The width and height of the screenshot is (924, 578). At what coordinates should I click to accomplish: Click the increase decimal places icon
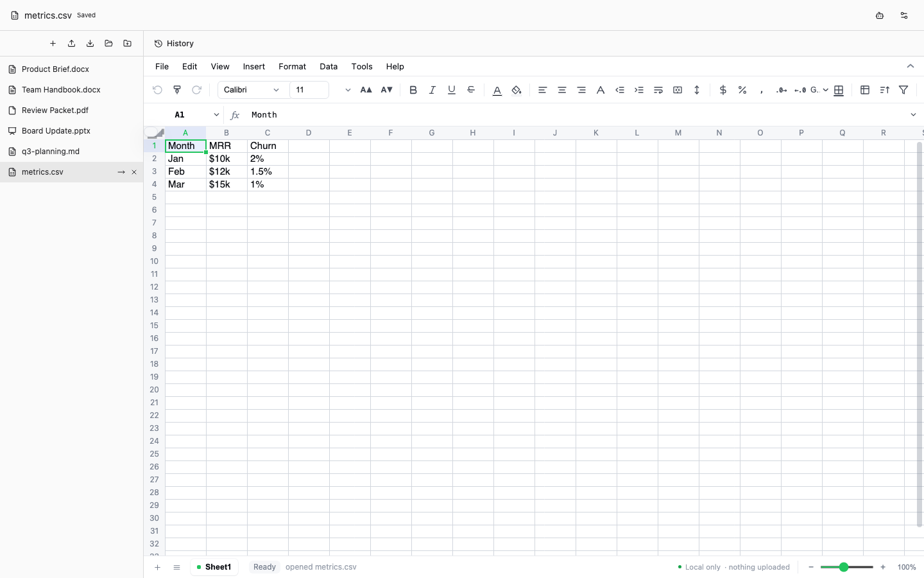coord(781,90)
